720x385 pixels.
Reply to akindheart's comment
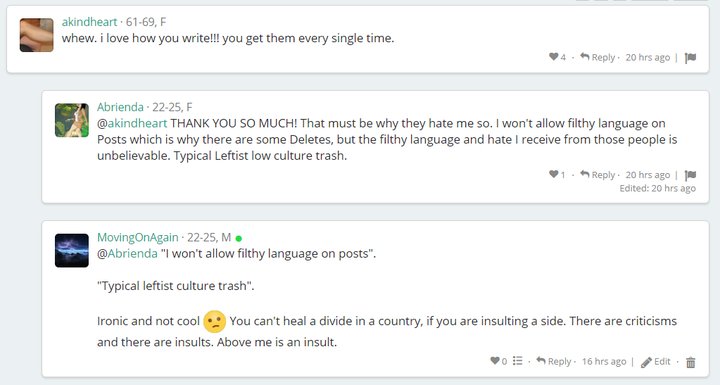pos(597,57)
